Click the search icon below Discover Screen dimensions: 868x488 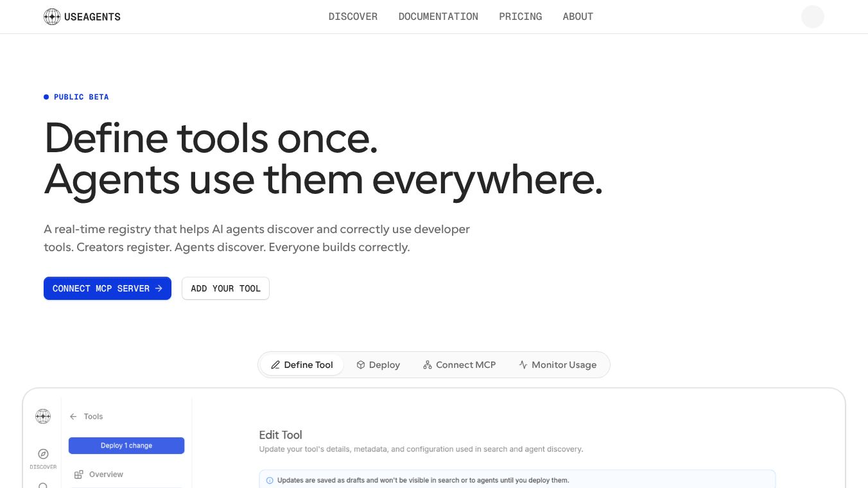[43, 485]
